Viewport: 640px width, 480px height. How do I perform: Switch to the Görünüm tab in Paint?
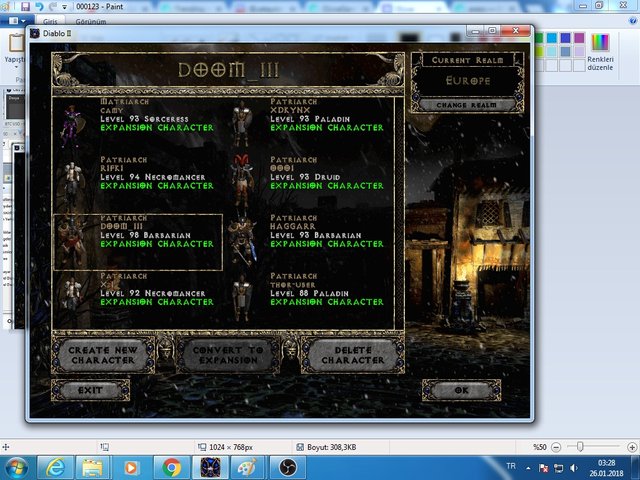[x=91, y=21]
